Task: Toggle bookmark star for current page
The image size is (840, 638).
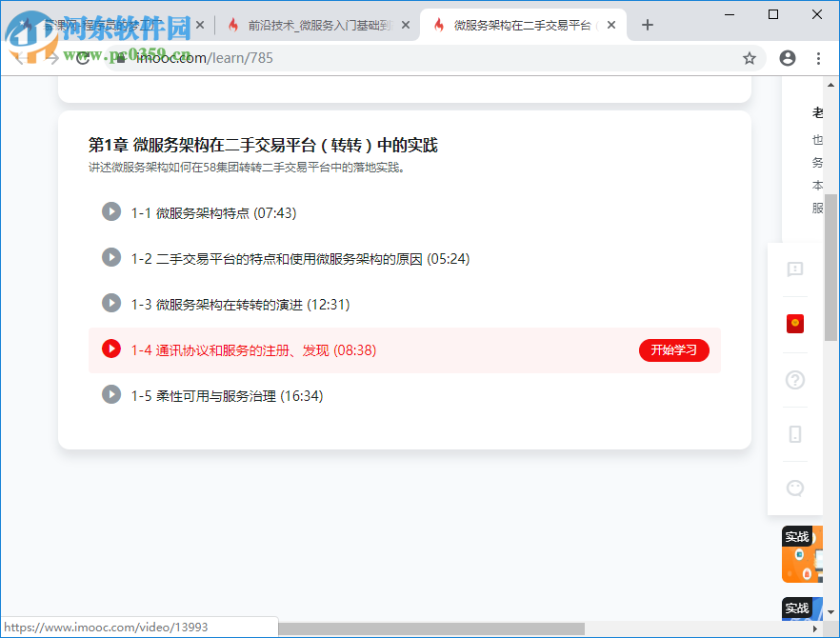Action: click(750, 58)
